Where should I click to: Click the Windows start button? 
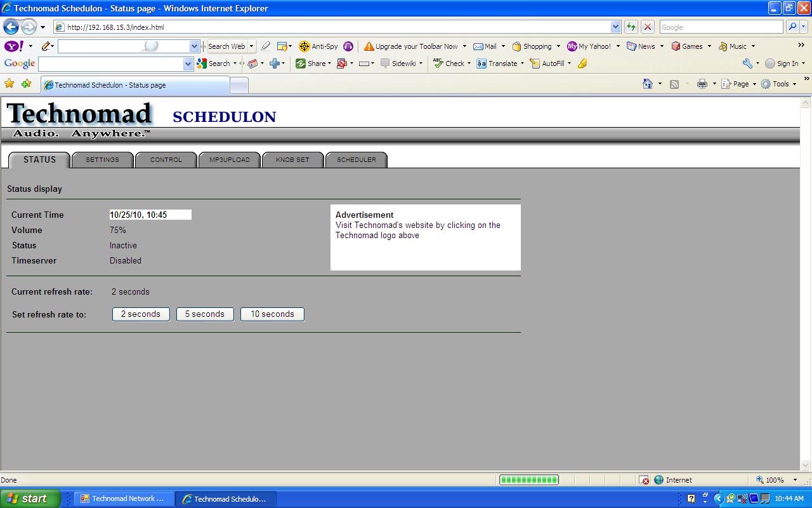[30, 498]
